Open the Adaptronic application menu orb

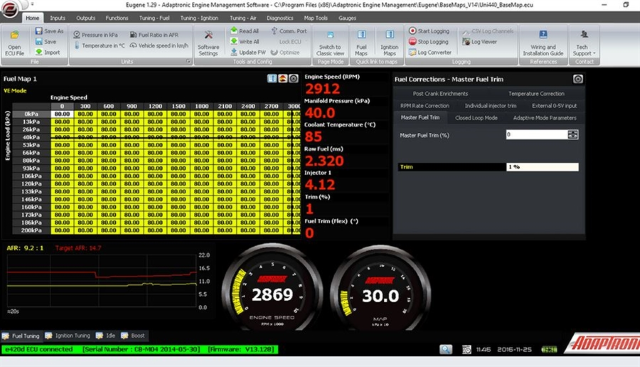pos(9,10)
